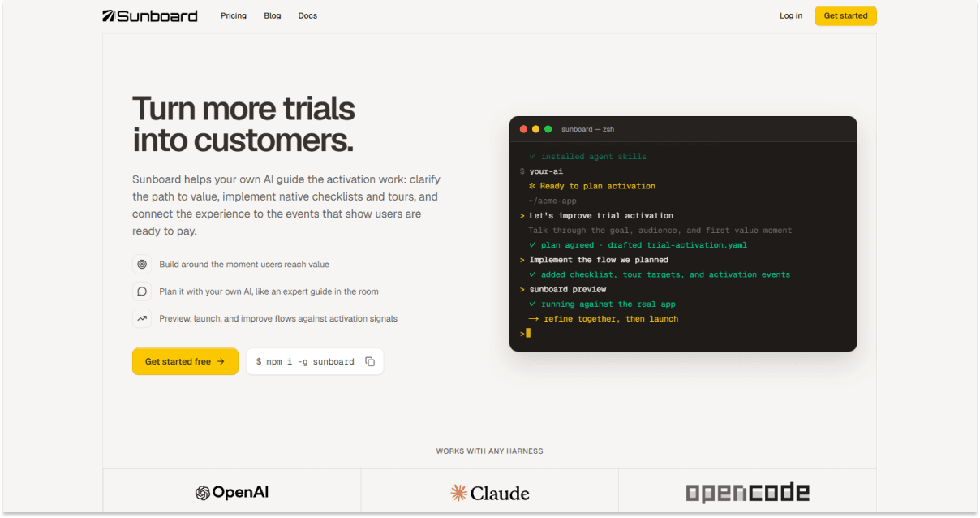This screenshot has height=518, width=980.
Task: Open the Blog link in navigation
Action: pos(273,15)
